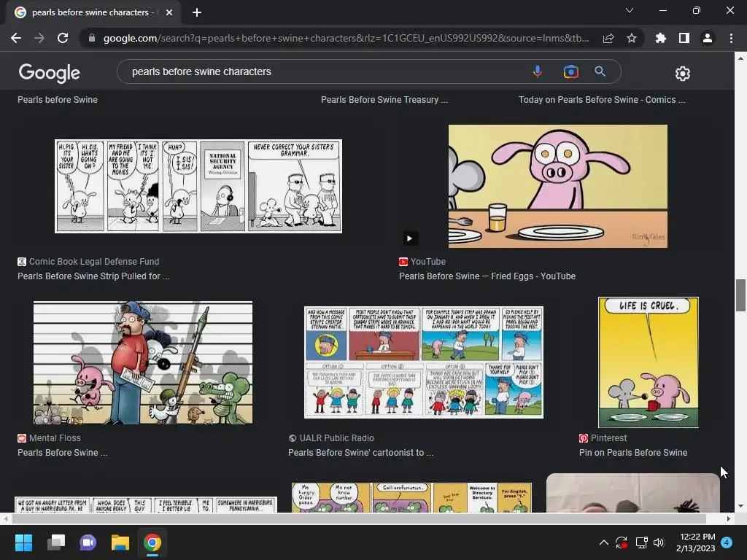Click the scrollbar down arrow
This screenshot has height=560, width=747.
[x=740, y=506]
